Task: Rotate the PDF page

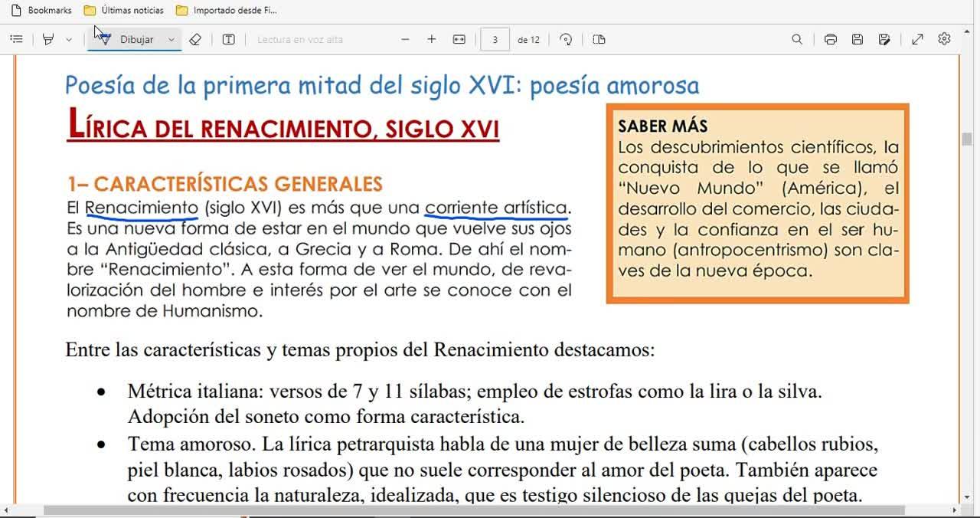Action: click(x=567, y=39)
